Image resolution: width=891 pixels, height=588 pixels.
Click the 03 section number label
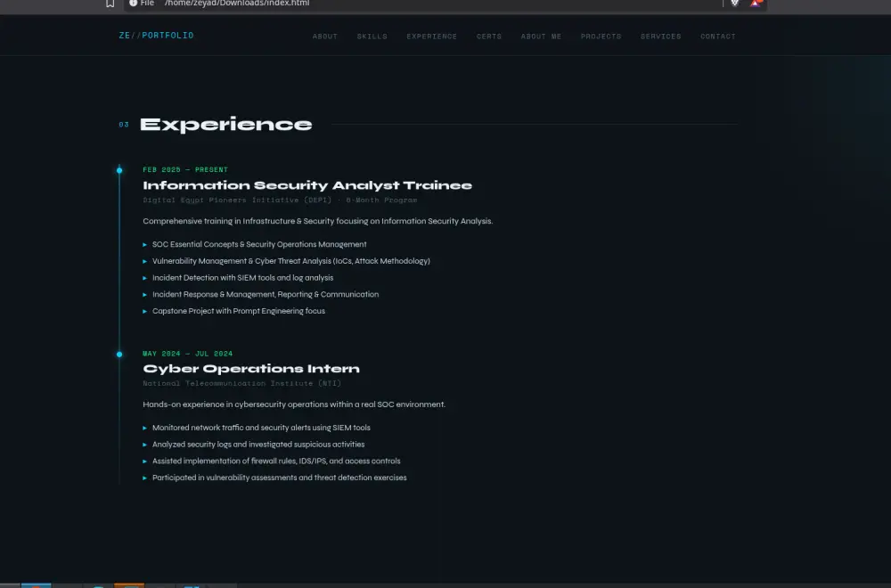124,125
